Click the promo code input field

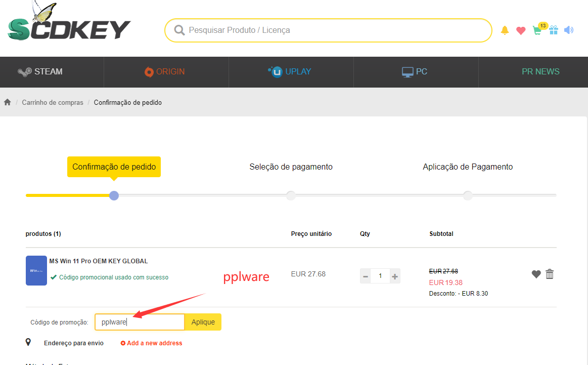tap(140, 322)
